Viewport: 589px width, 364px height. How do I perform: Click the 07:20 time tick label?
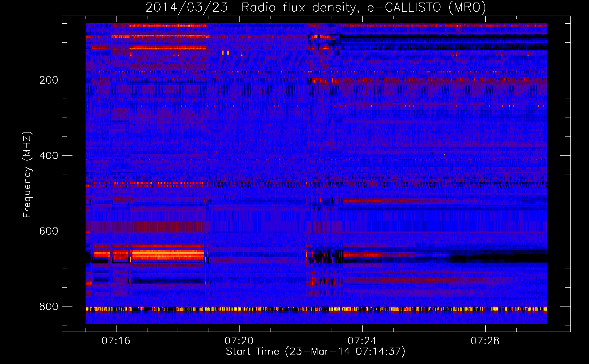click(x=239, y=341)
